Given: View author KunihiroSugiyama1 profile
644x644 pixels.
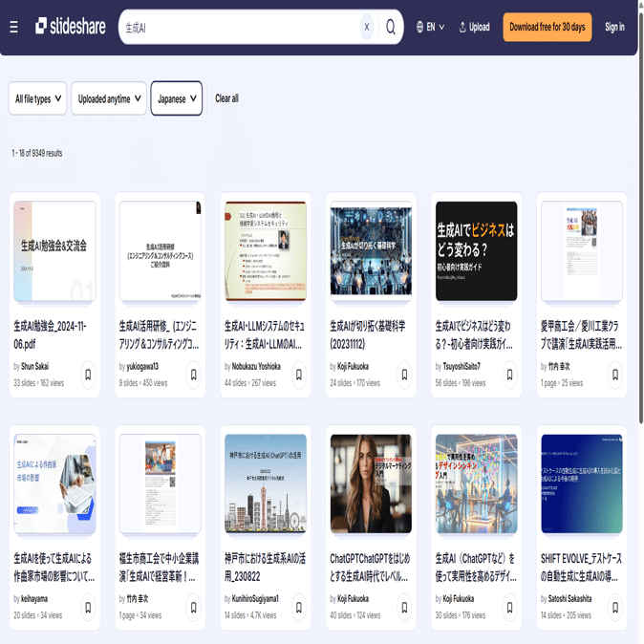Looking at the screenshot, I should [x=255, y=598].
